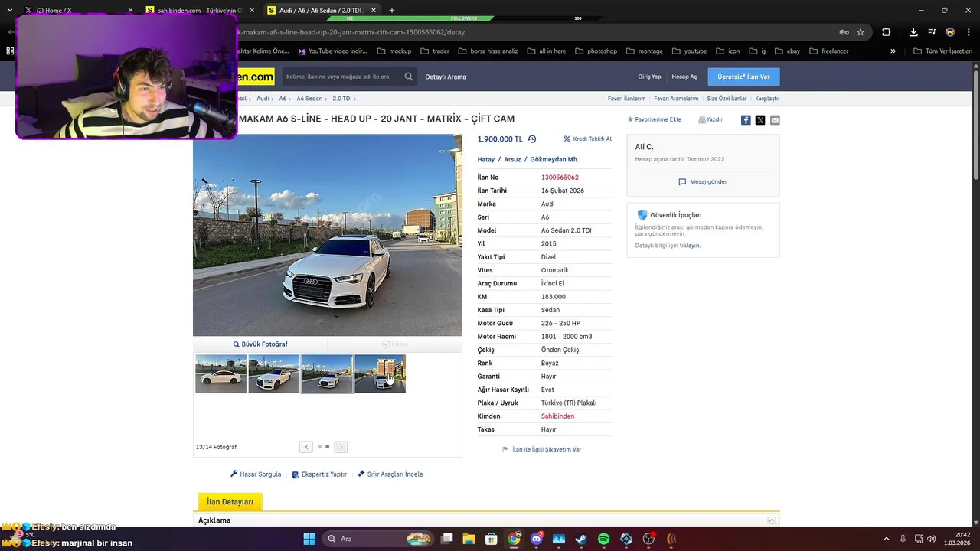Select the fourth car photo thumbnail
This screenshot has width=980, height=551.
coord(380,373)
